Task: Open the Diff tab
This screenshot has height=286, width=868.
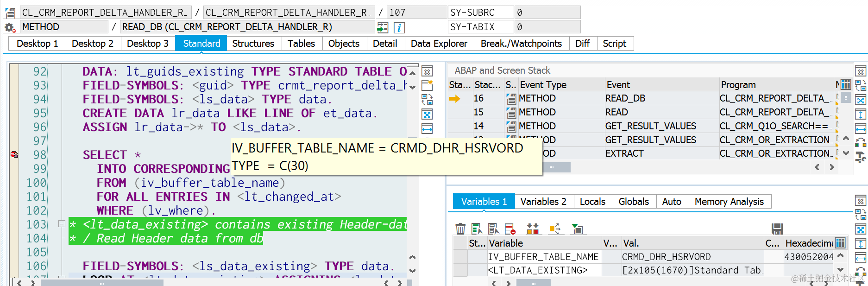Action: [582, 44]
